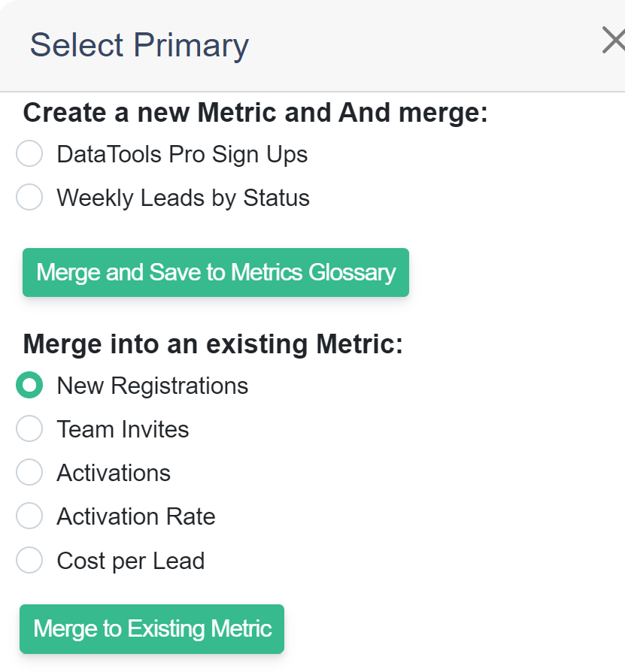Click the Merge to Existing Metric button

pos(152,628)
